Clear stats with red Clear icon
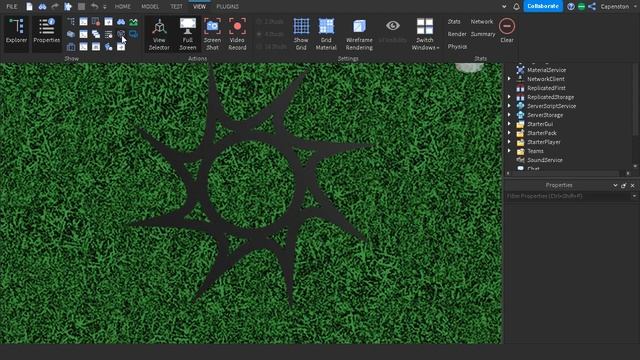The height and width of the screenshot is (360, 640). (x=507, y=30)
